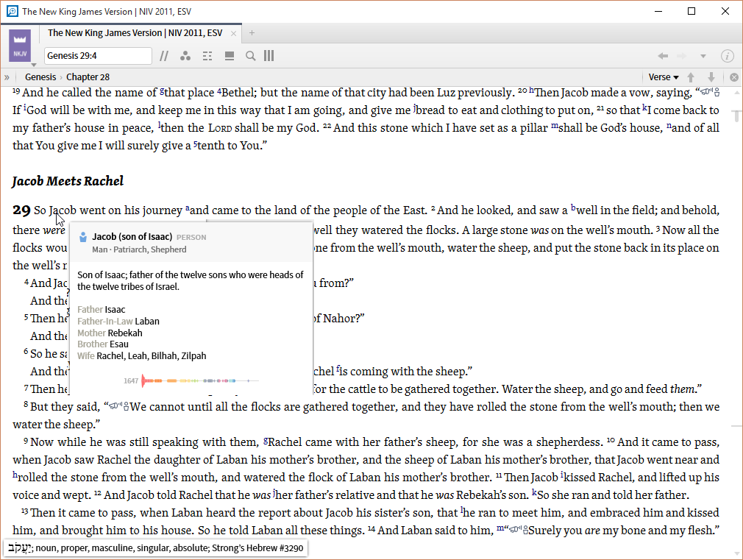The image size is (743, 560).
Task: Click footnote 4 before 'Bethel'
Action: pos(219,91)
